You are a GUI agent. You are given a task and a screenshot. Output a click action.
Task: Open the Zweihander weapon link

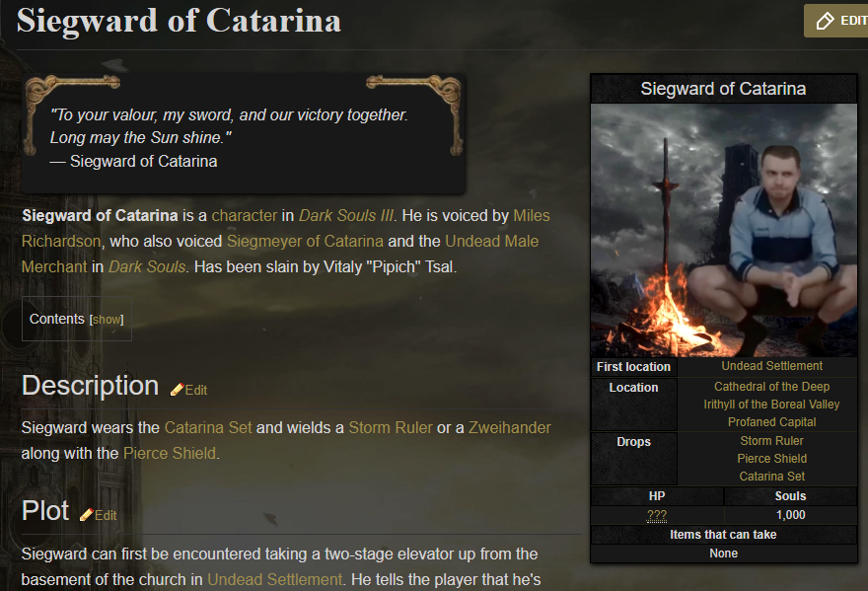(509, 427)
